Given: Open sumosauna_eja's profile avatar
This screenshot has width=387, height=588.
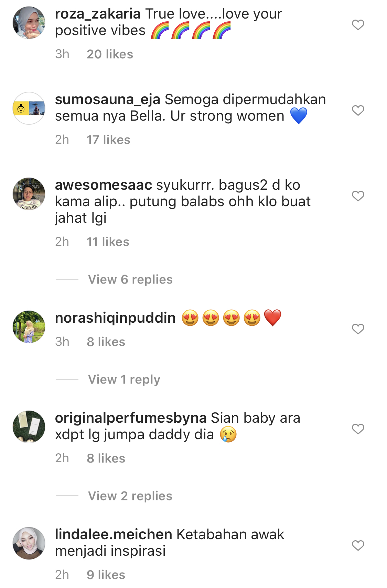Looking at the screenshot, I should (x=29, y=108).
